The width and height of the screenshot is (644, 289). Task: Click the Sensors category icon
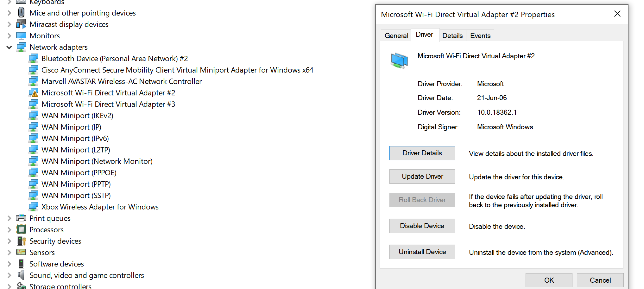[x=21, y=252]
